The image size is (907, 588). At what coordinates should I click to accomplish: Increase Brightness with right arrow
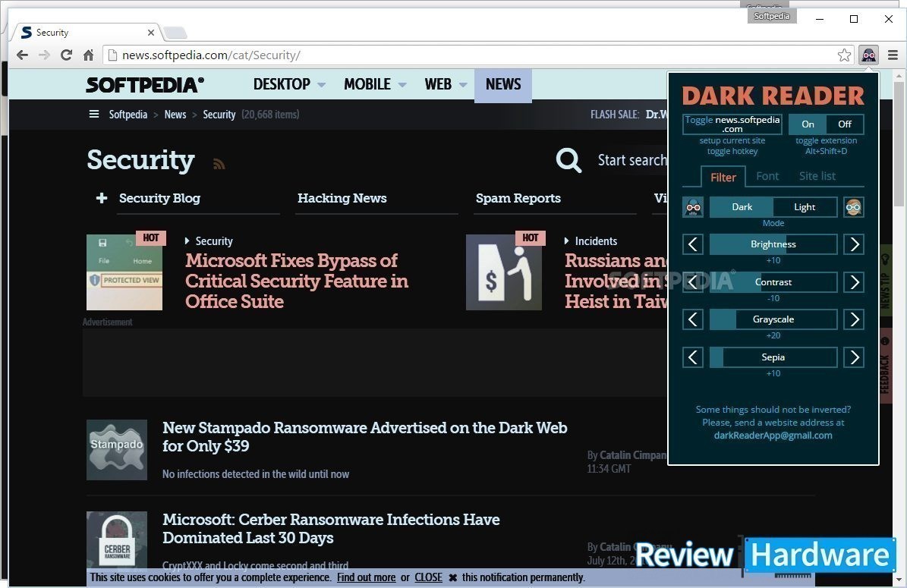tap(854, 244)
